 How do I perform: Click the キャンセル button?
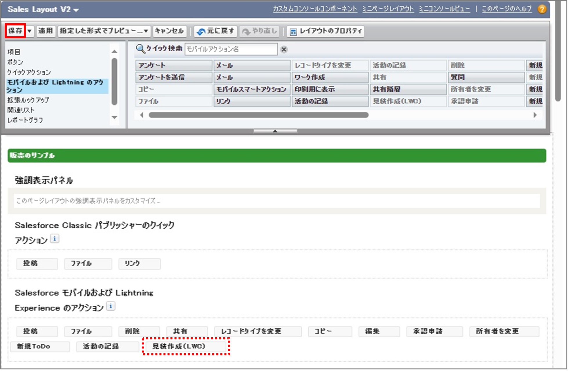pos(169,31)
